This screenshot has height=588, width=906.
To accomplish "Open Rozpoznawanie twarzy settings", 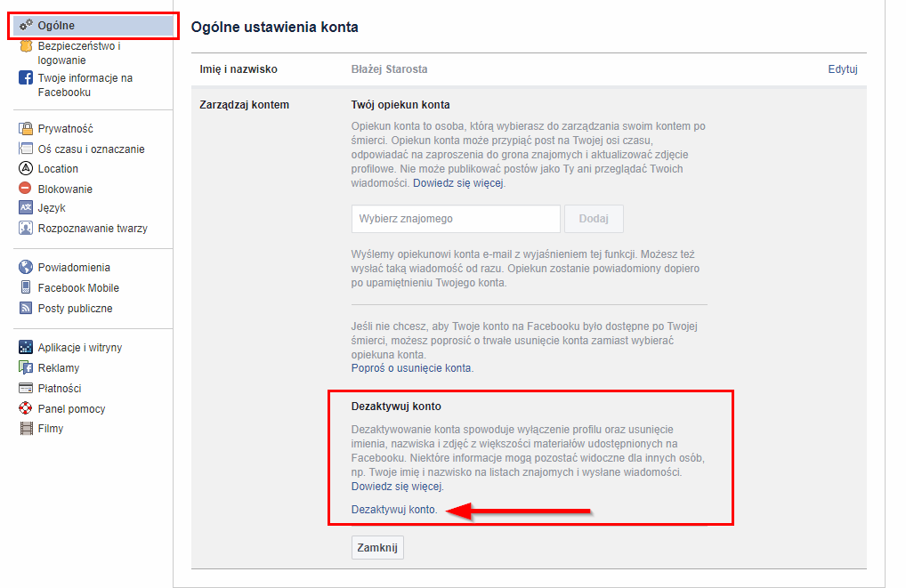I will 93,228.
